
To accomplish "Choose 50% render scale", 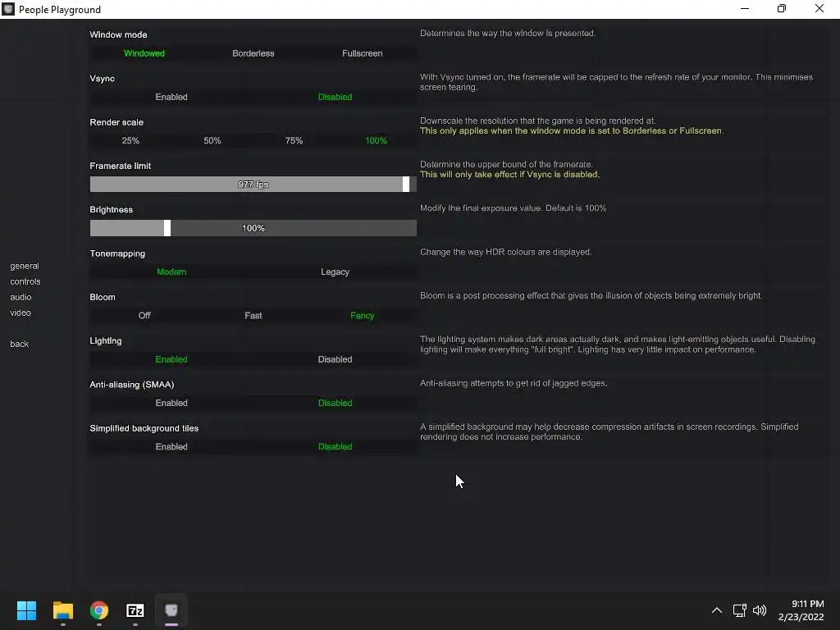I will click(x=212, y=140).
